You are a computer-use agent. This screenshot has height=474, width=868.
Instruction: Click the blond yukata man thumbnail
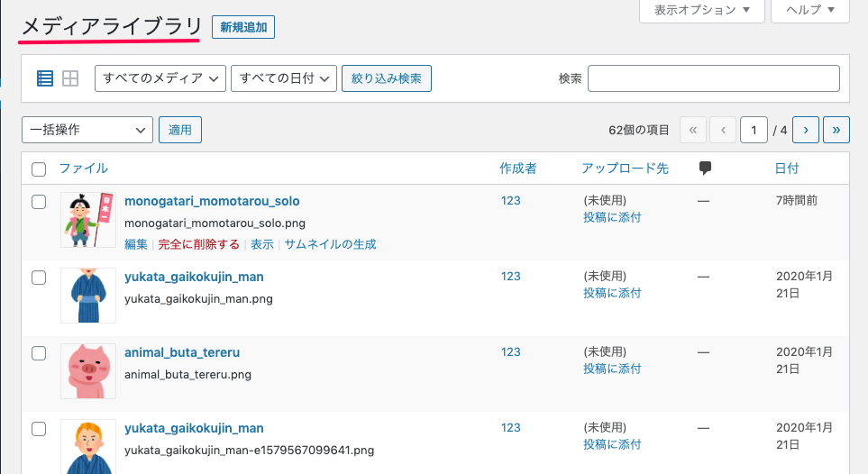(x=88, y=447)
